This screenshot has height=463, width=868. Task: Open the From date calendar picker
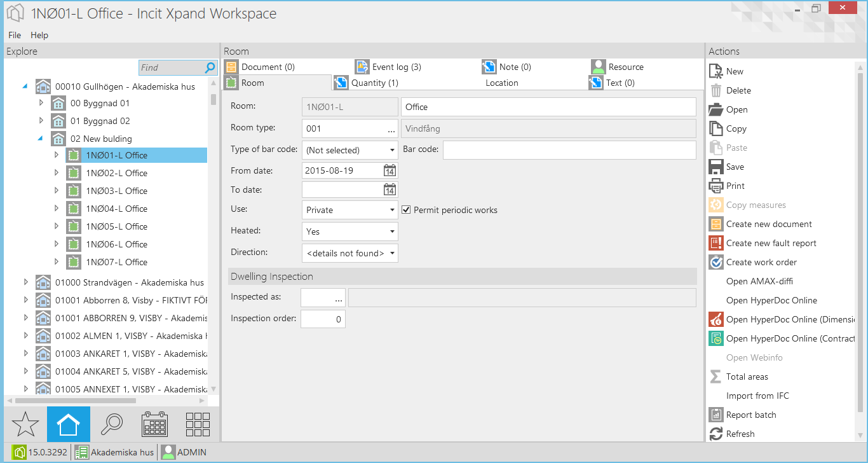(390, 170)
